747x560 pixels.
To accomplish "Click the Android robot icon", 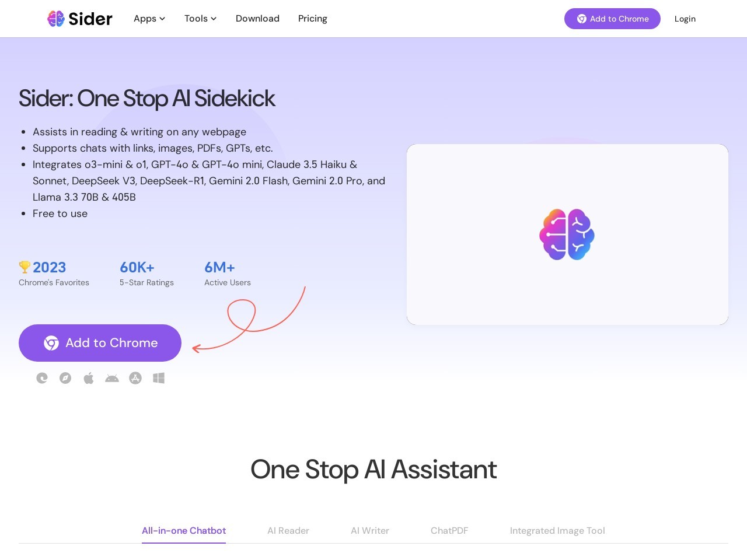I will pyautogui.click(x=112, y=378).
